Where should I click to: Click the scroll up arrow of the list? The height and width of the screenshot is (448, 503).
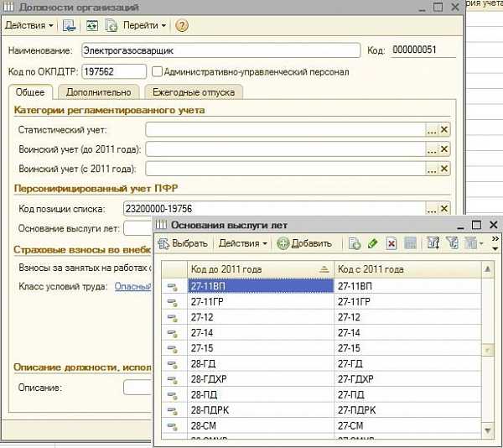tap(487, 269)
